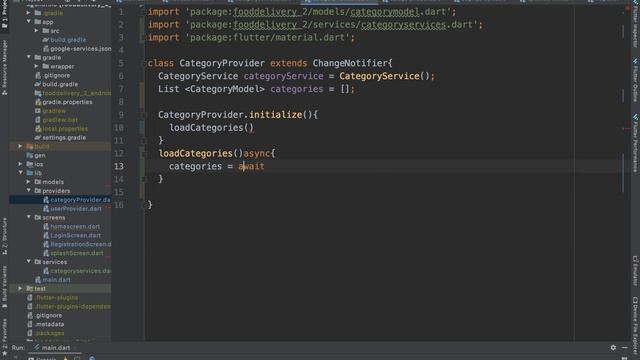Select categoryProvider.dart in project tree
Image resolution: width=640 pixels, height=360 pixels.
point(80,200)
